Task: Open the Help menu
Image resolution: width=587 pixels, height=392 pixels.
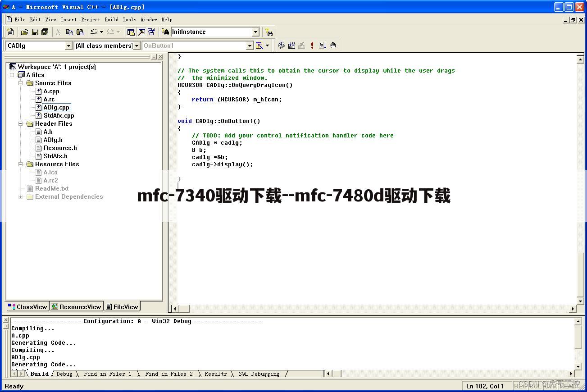Action: pos(167,19)
